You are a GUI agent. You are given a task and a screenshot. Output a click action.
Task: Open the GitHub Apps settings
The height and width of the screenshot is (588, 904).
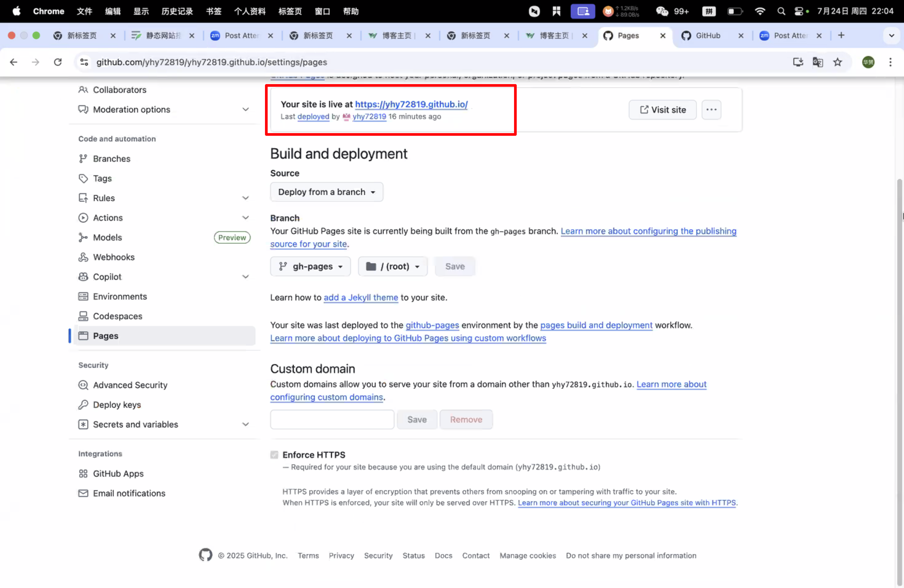click(x=118, y=473)
